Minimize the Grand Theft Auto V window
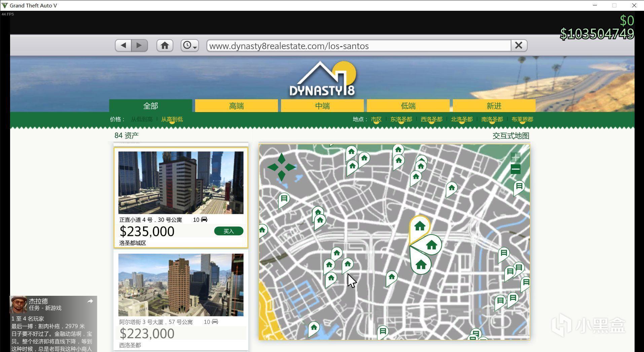The width and height of the screenshot is (644, 352). click(595, 5)
